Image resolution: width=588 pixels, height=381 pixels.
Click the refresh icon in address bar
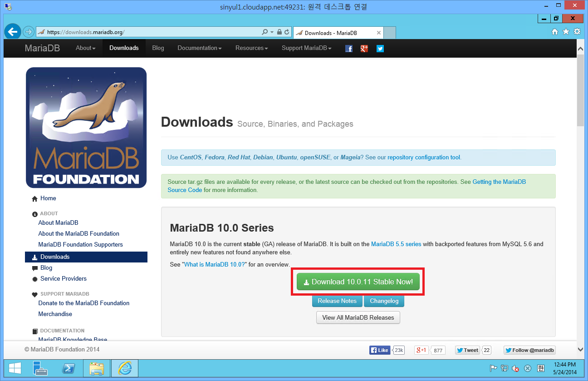click(287, 32)
